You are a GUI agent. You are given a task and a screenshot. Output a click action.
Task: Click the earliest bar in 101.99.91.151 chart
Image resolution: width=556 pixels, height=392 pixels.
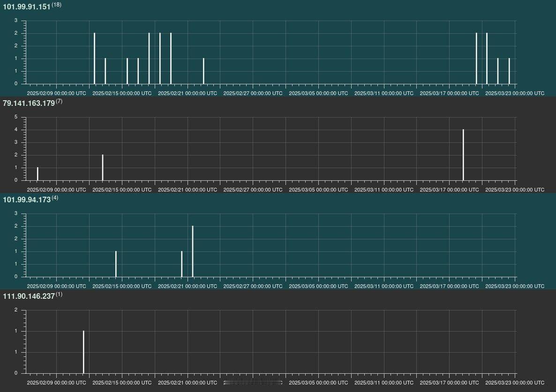click(x=94, y=59)
